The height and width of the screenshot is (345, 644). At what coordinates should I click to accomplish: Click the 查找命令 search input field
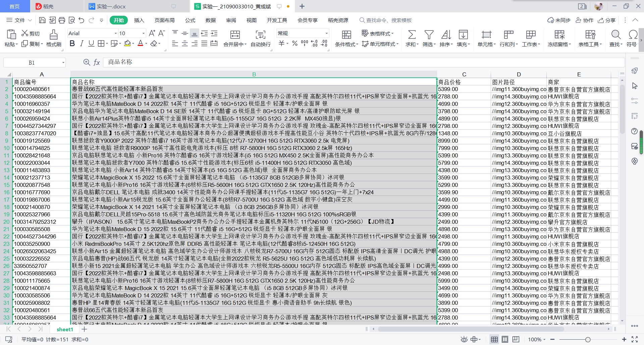pyautogui.click(x=386, y=20)
